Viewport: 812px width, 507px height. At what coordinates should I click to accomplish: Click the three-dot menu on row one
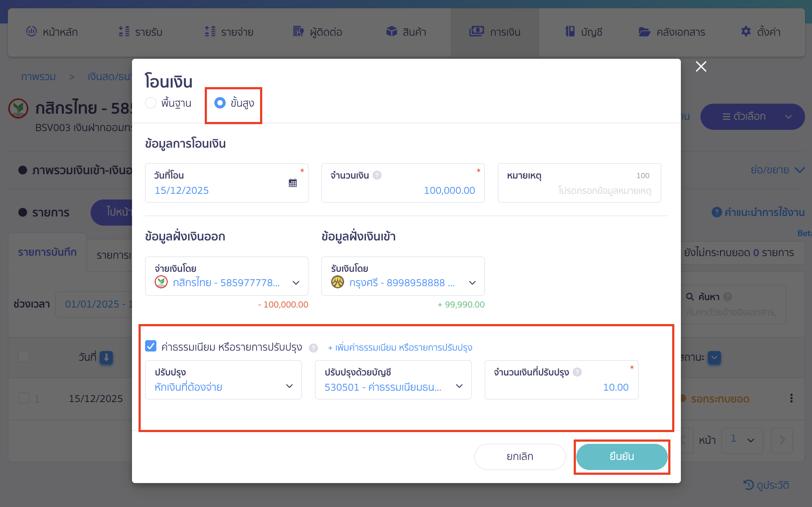coord(791,398)
